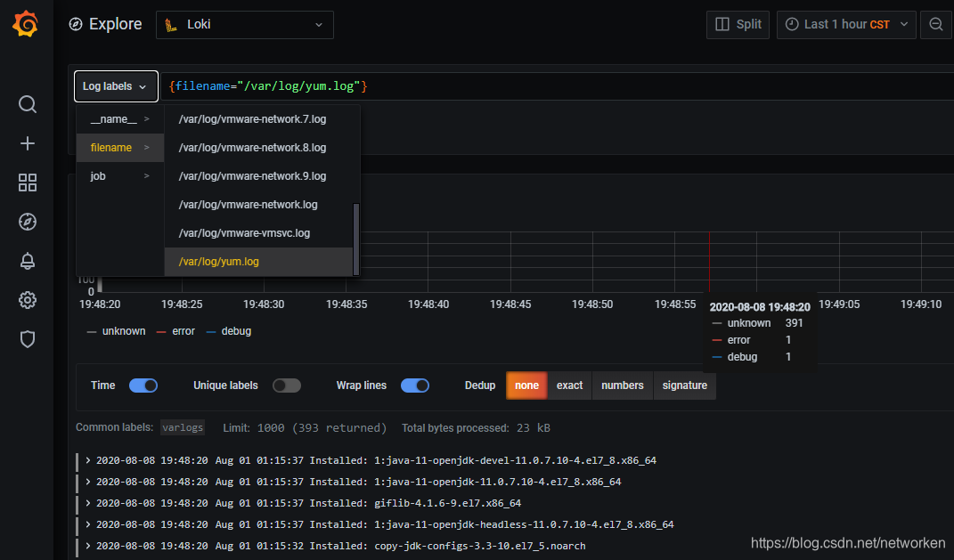Viewport: 954px width, 560px height.
Task: Click Total bytes processed 23 kB
Action: 476,428
